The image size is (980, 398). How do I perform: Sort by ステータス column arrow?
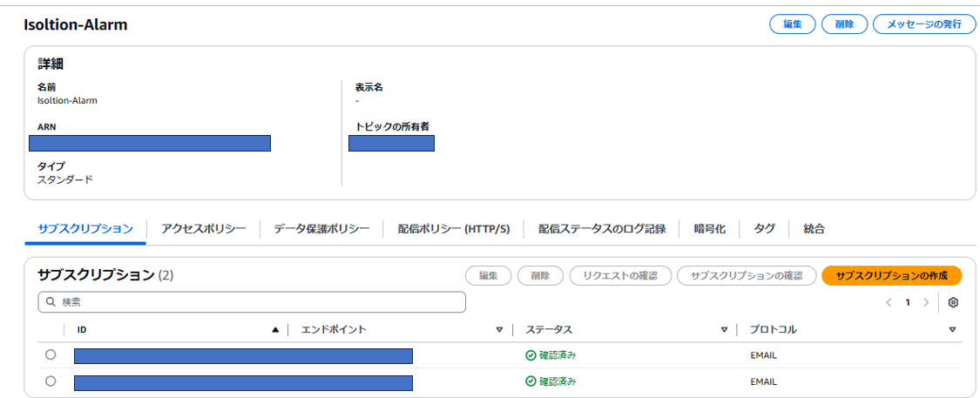tap(725, 330)
